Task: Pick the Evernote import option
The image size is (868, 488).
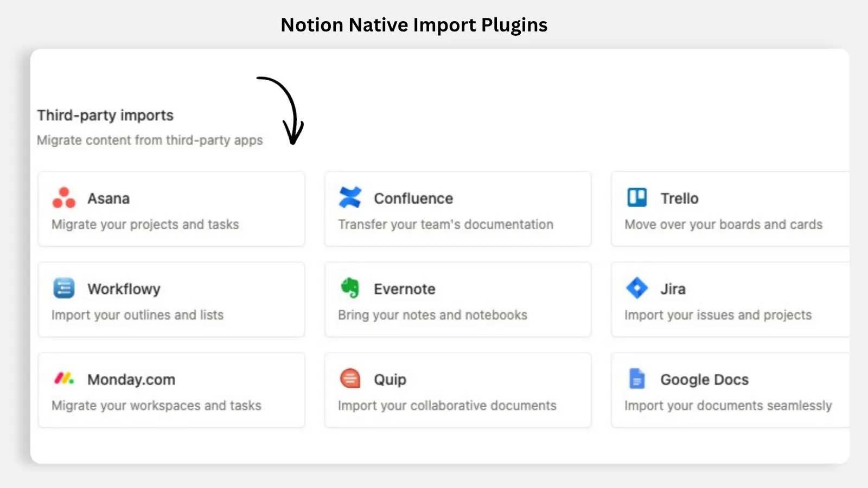Action: [458, 299]
